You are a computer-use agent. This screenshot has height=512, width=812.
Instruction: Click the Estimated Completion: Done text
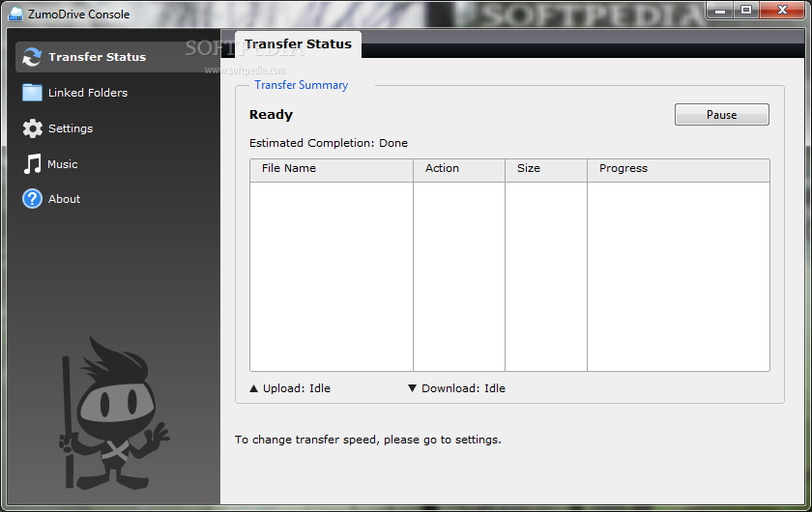pyautogui.click(x=329, y=143)
